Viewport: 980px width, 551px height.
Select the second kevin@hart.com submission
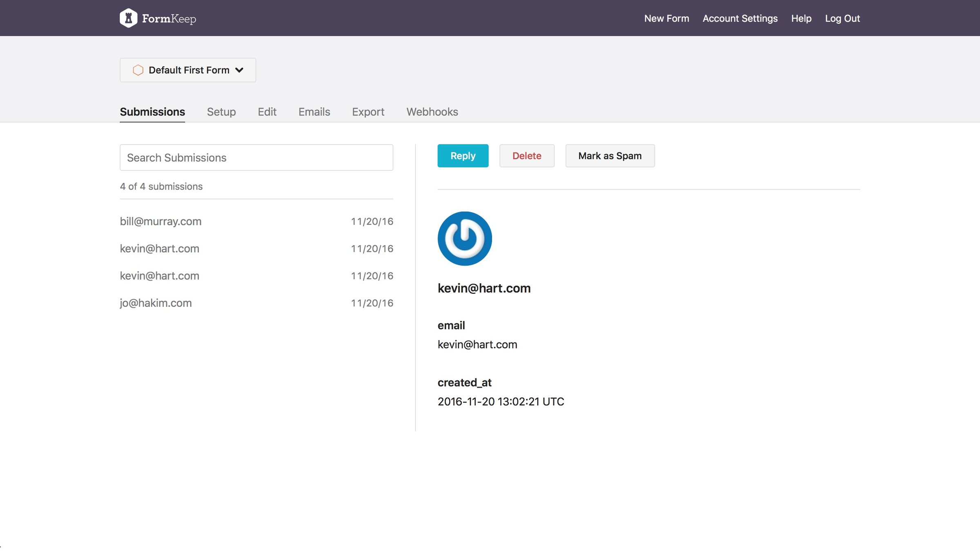click(x=256, y=276)
